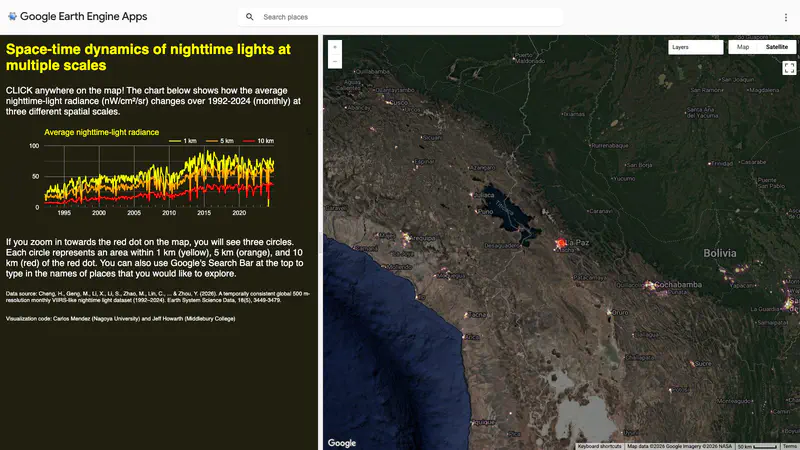The width and height of the screenshot is (800, 450).
Task: Open Keyboard shortcuts link
Action: click(599, 446)
